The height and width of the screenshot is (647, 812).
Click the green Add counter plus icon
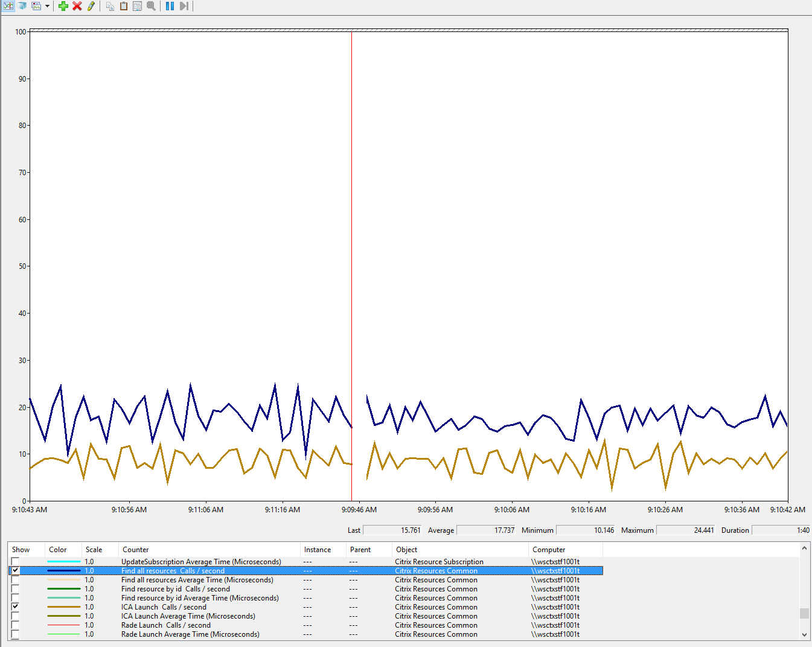click(x=63, y=6)
